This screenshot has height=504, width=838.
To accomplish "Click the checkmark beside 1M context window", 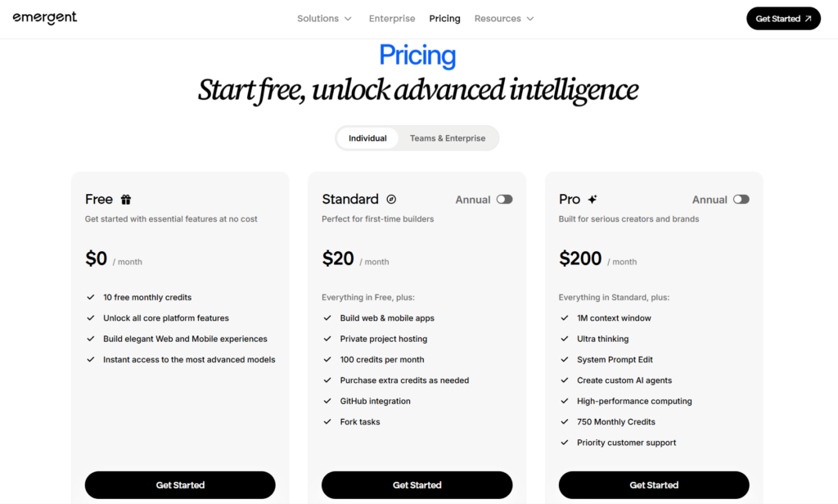I will tap(564, 317).
